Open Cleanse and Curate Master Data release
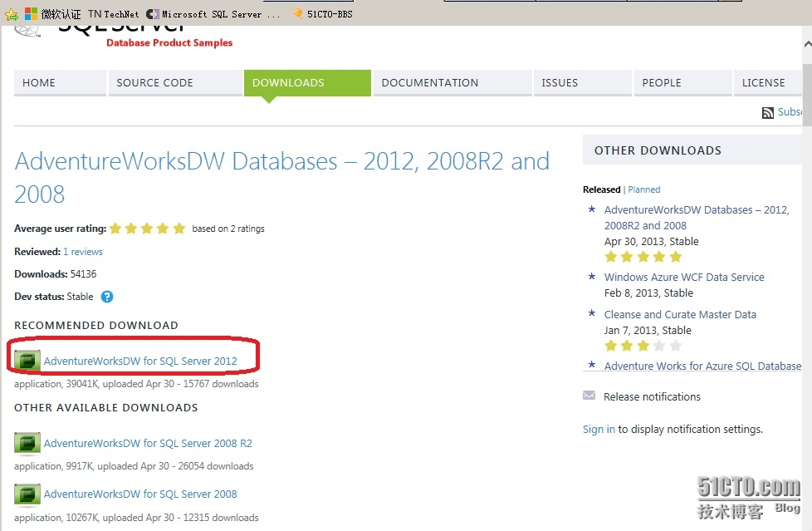 [680, 314]
